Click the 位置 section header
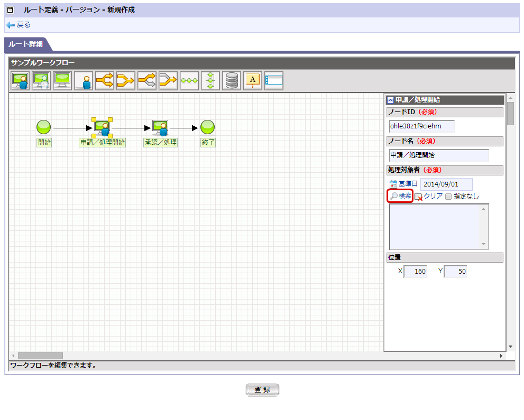 click(445, 257)
